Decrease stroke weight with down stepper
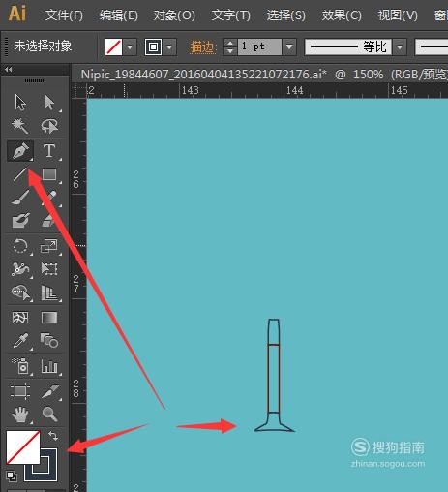The image size is (448, 492). [230, 51]
